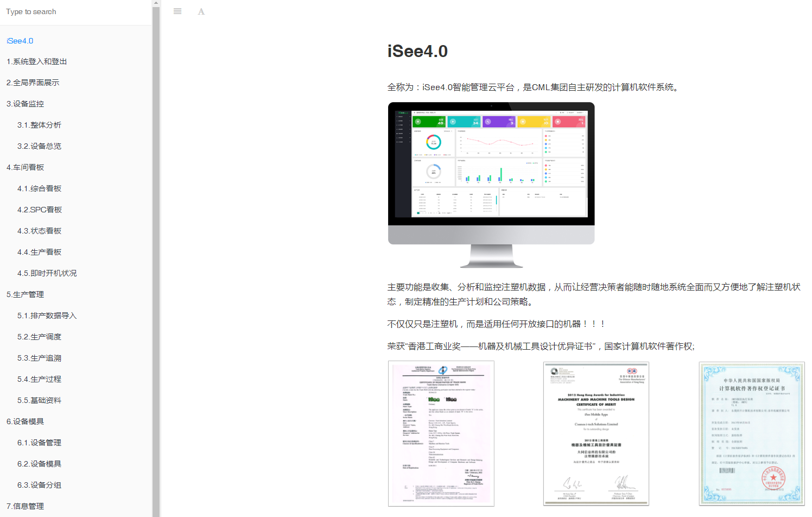The height and width of the screenshot is (517, 812).
Task: Toggle the table of contents sidebar icon
Action: [177, 11]
